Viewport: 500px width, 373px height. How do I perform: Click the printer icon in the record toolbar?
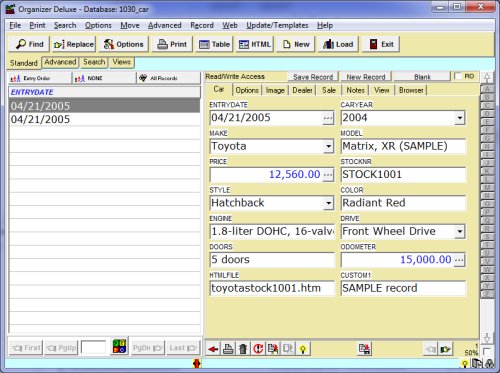click(228, 349)
